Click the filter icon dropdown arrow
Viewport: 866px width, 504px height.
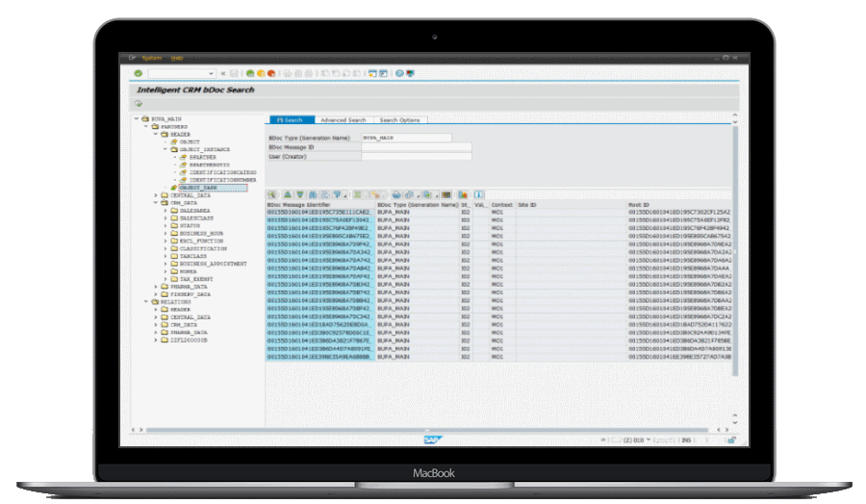click(x=344, y=196)
